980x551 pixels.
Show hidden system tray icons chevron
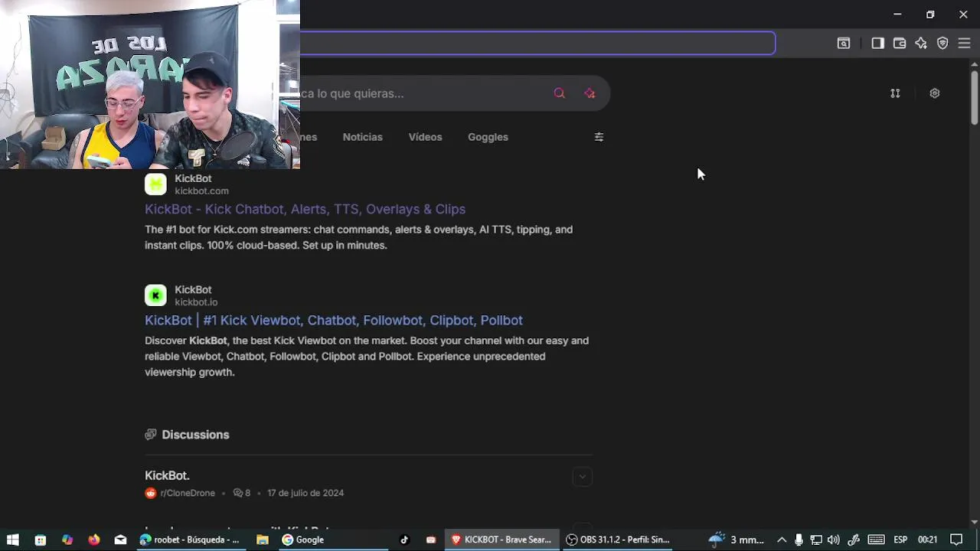(782, 540)
